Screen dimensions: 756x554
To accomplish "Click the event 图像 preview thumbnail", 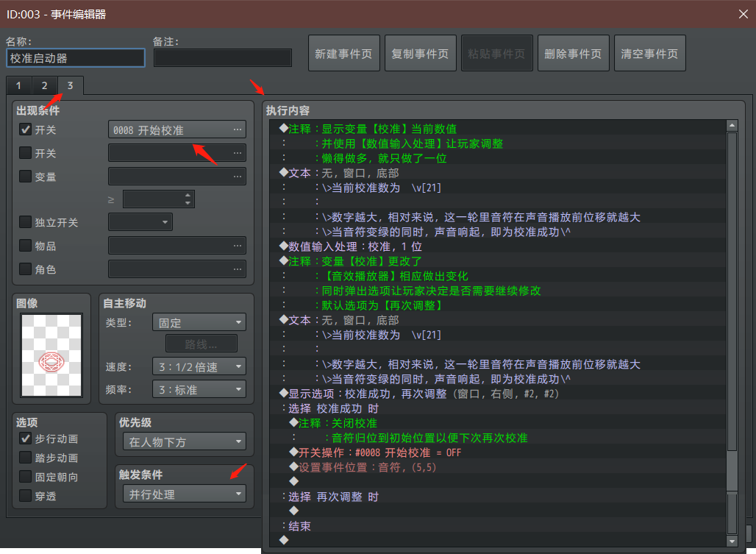I will (51, 355).
